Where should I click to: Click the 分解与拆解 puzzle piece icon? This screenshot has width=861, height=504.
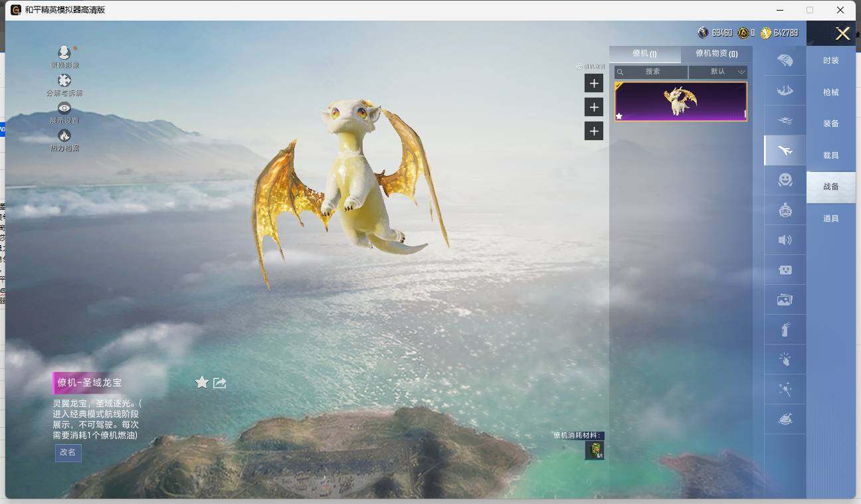coord(64,80)
